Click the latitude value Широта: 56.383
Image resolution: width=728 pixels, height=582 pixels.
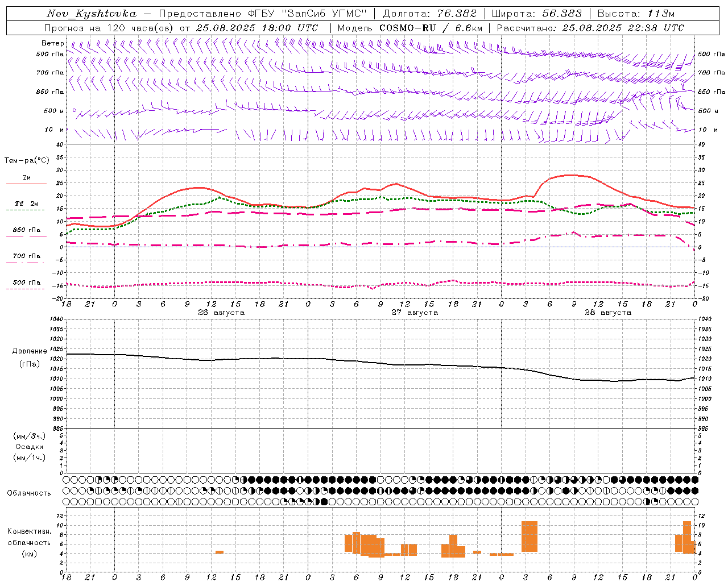coord(536,14)
